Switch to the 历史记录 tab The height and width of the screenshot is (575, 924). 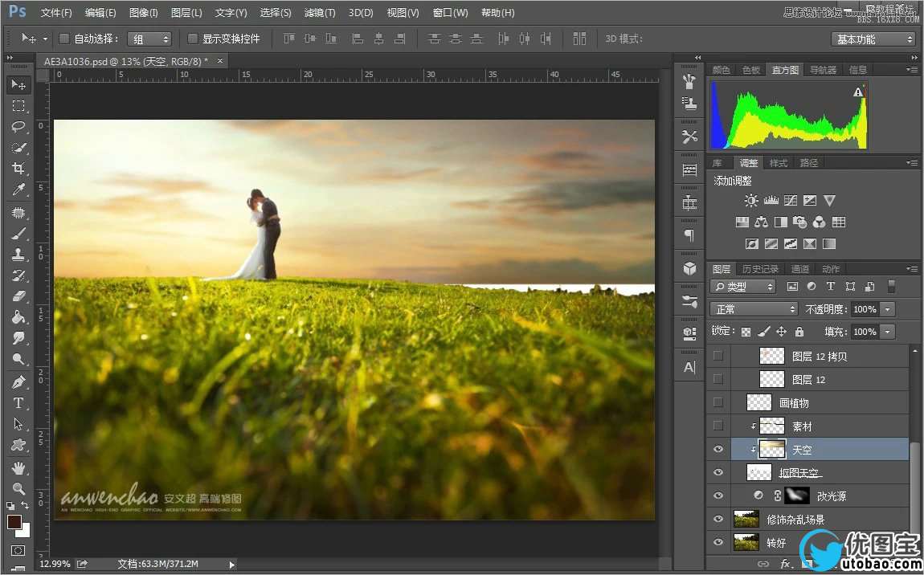[x=760, y=269]
